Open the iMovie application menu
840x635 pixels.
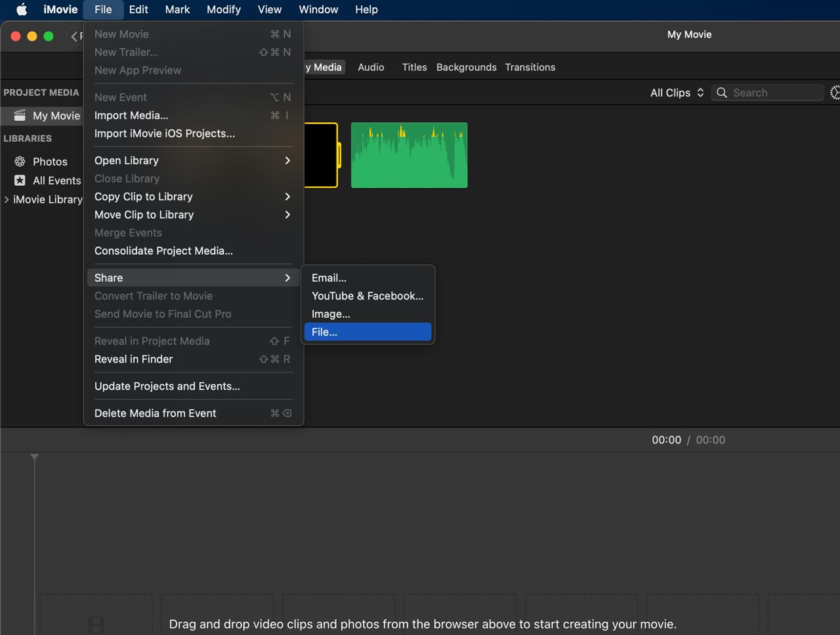click(60, 9)
